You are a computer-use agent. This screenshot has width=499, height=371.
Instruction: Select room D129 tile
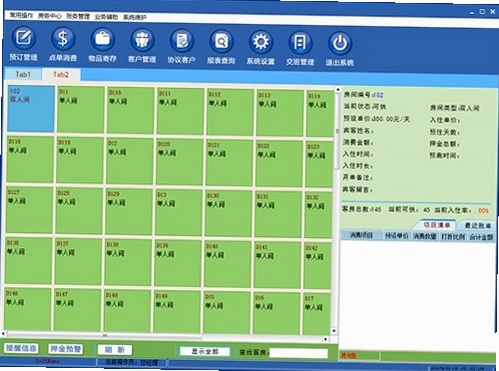(x=129, y=212)
